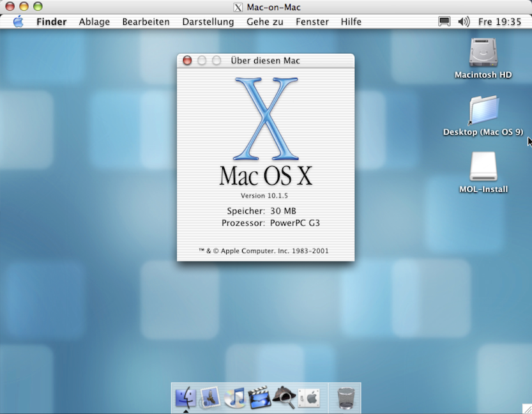Click the menu bar clock Fre 19:35
532x414 pixels.
coord(499,22)
